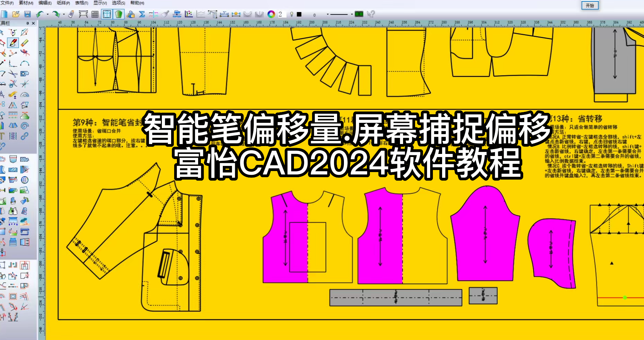Select the Smart Pen tool in toolbox
This screenshot has width=644, height=340.
pos(13,43)
